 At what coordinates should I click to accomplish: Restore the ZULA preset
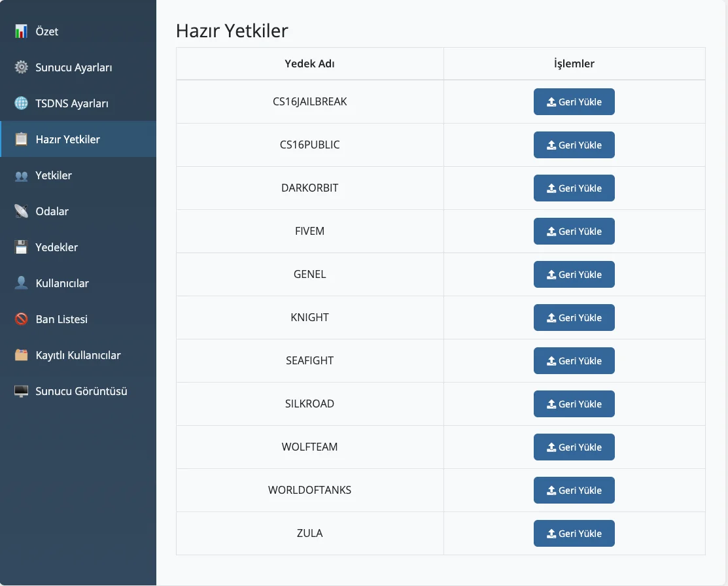[574, 534]
